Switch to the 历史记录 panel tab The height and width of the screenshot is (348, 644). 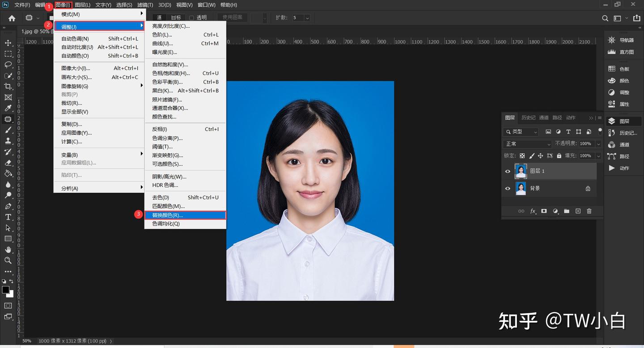(528, 117)
